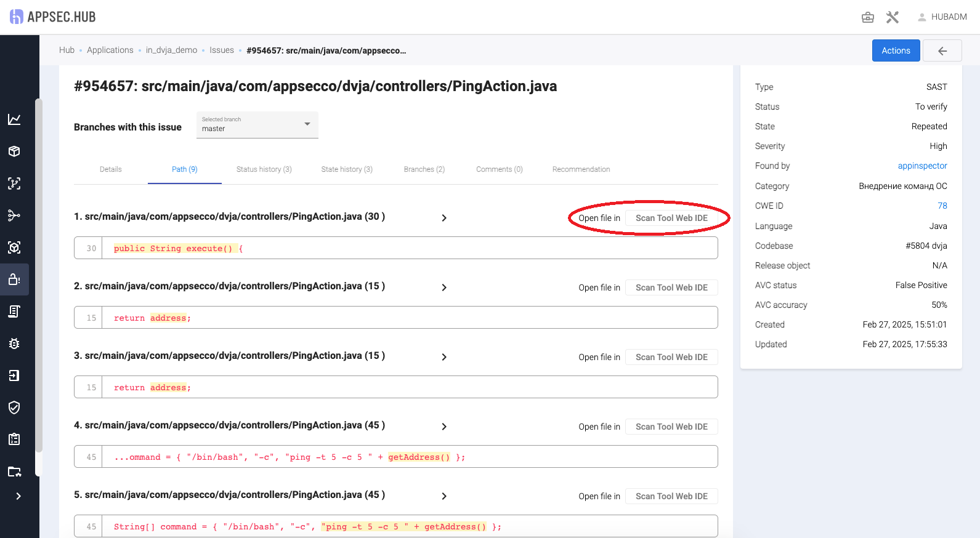
Task: Click the blue Actions button
Action: coord(896,50)
